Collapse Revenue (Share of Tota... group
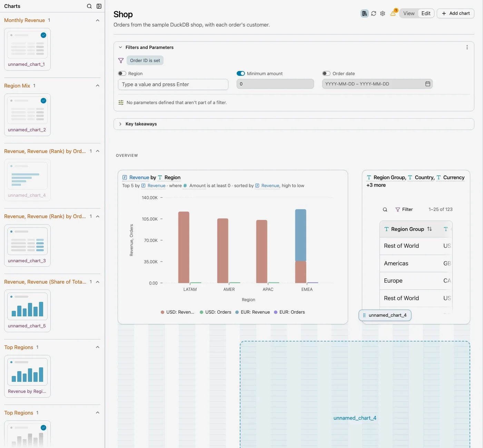This screenshot has width=483, height=448. pyautogui.click(x=98, y=282)
